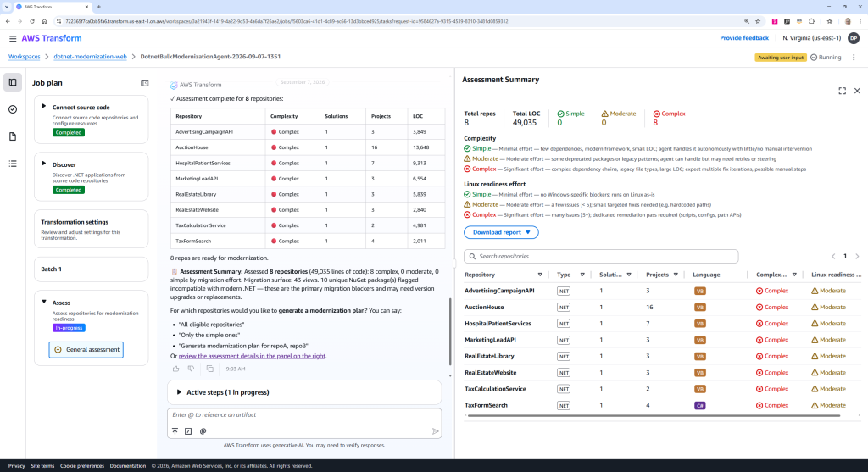The image size is (868, 472).
Task: Open the approvals checkmark sidebar icon
Action: tap(13, 109)
